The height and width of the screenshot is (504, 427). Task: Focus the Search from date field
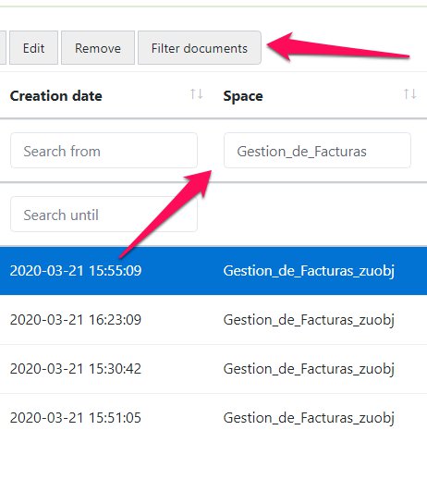104,151
